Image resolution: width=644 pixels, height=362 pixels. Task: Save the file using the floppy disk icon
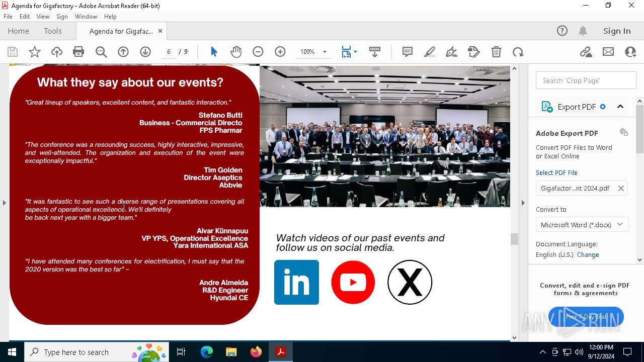(13, 52)
